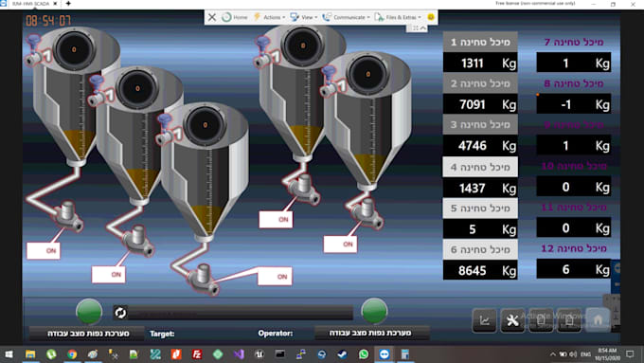Expand the Actions dropdown
644x363 pixels.
269,17
